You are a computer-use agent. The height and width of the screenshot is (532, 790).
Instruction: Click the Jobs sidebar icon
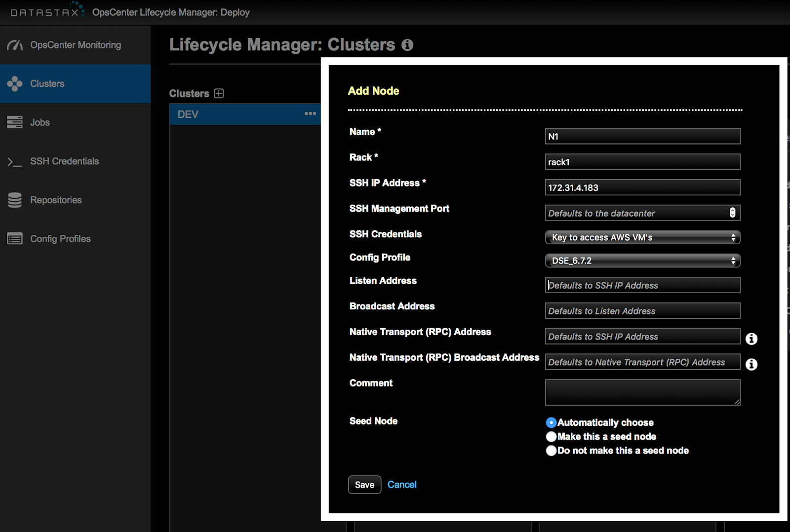[x=15, y=122]
